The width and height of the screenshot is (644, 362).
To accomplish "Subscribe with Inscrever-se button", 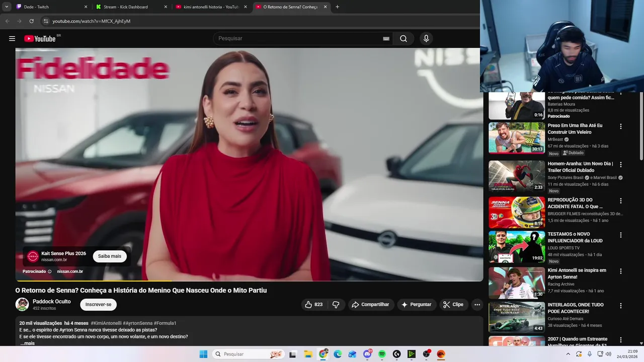I will pyautogui.click(x=98, y=305).
